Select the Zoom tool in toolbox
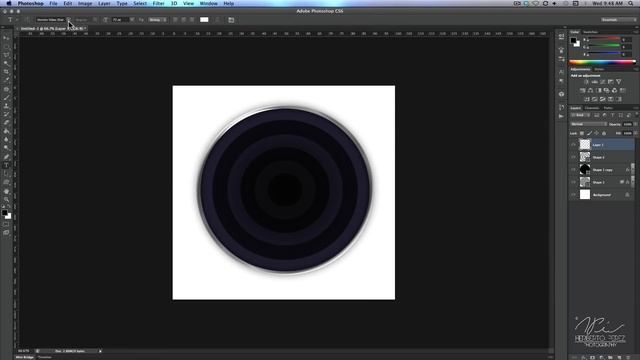This screenshot has width=640, height=360. (6, 200)
